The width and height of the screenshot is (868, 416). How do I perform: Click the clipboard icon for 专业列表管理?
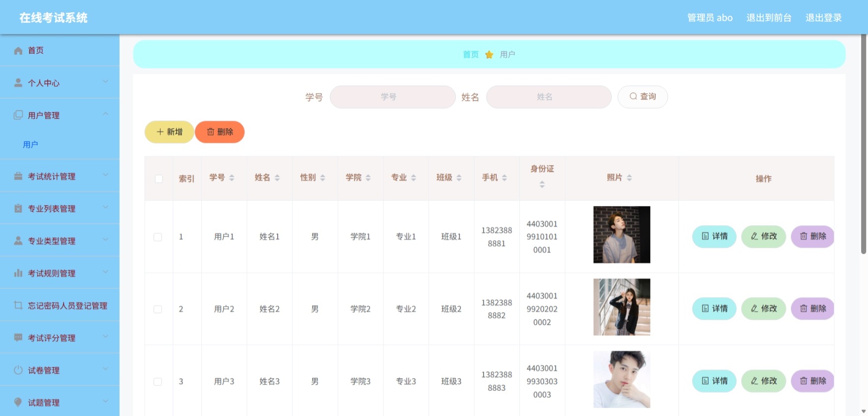click(x=18, y=208)
